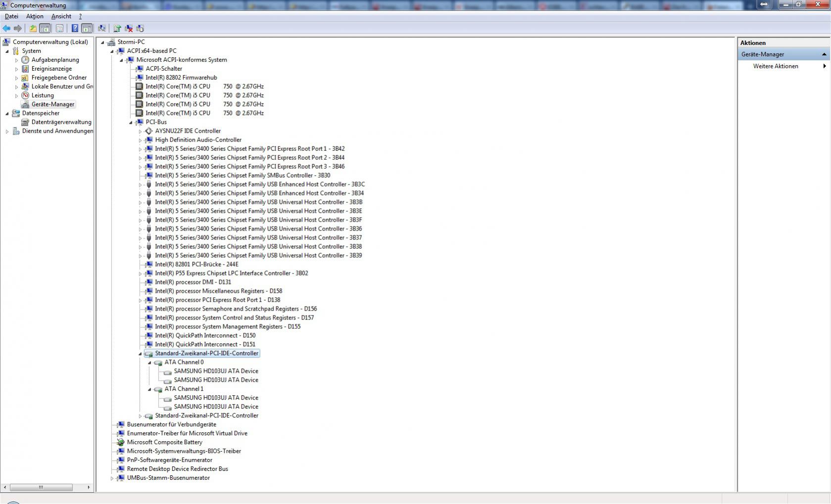Click the Uninstall device toolbar icon
Screen dimensions: 831x504
(x=129, y=29)
